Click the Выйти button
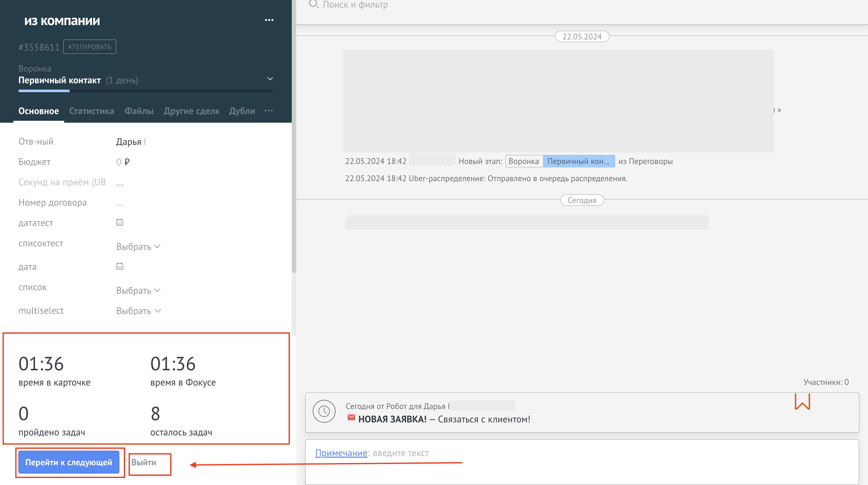This screenshot has height=485, width=868. click(144, 462)
